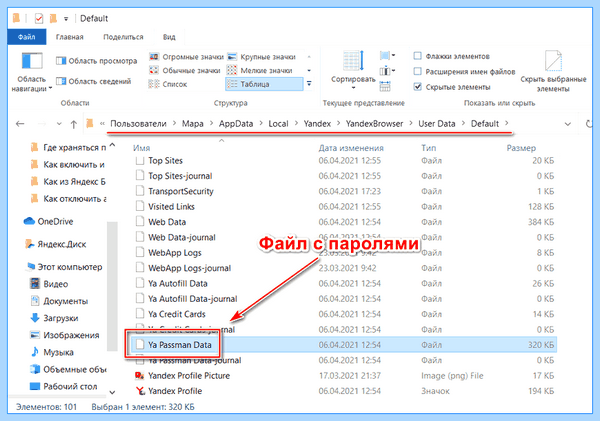The width and height of the screenshot is (600, 421).
Task: Uncheck Скрытые элементы checkbox
Action: click(417, 87)
